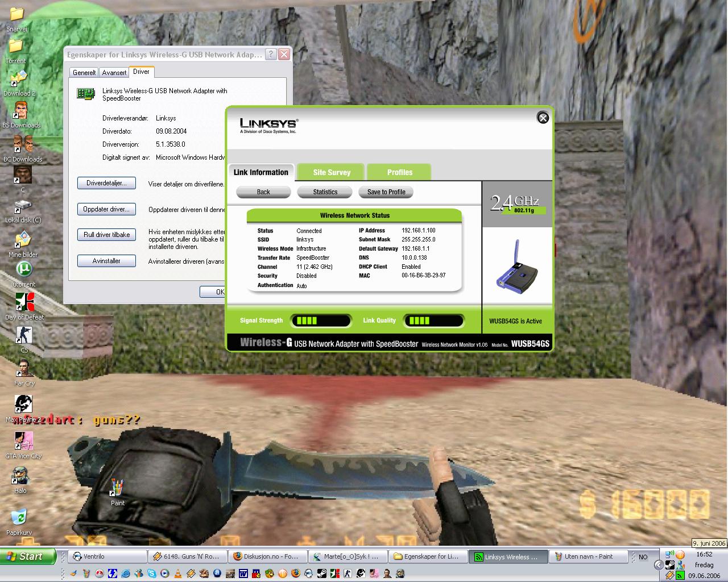
Task: Switch to Guns 'N' Roses Winamp task
Action: pos(188,556)
